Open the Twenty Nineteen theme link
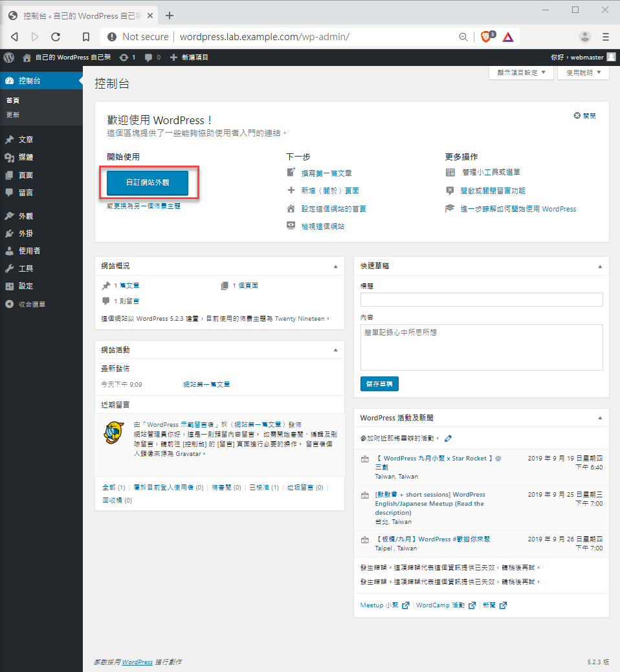This screenshot has height=672, width=620. [300, 318]
